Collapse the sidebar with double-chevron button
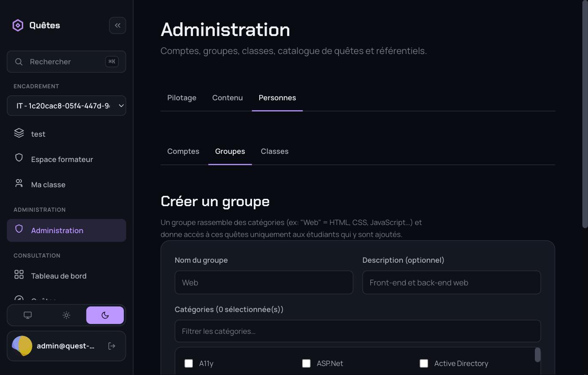The image size is (588, 375). 117,25
